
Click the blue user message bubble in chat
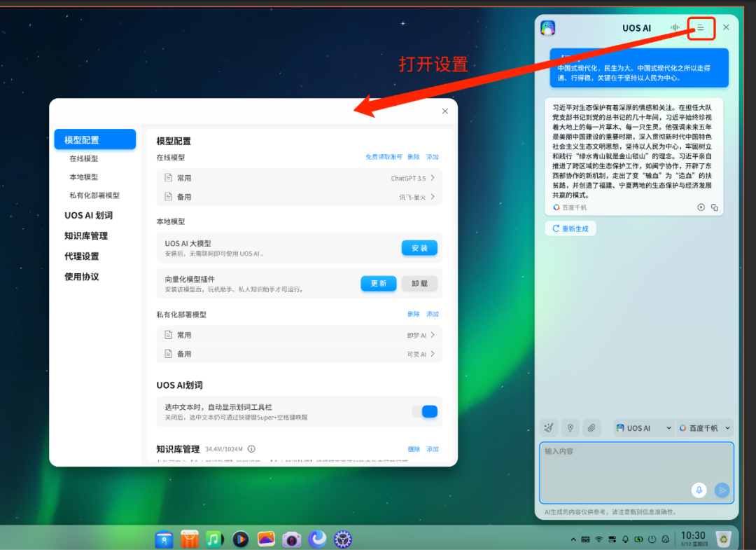tap(639, 68)
